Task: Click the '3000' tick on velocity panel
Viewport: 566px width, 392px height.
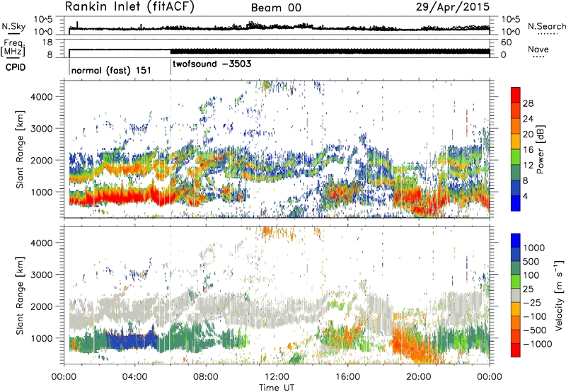Action: pyautogui.click(x=42, y=275)
